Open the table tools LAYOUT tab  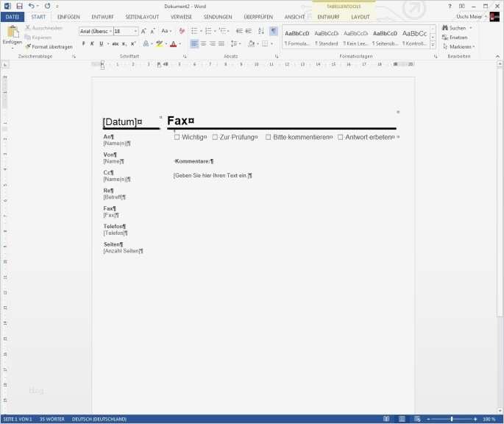[361, 17]
